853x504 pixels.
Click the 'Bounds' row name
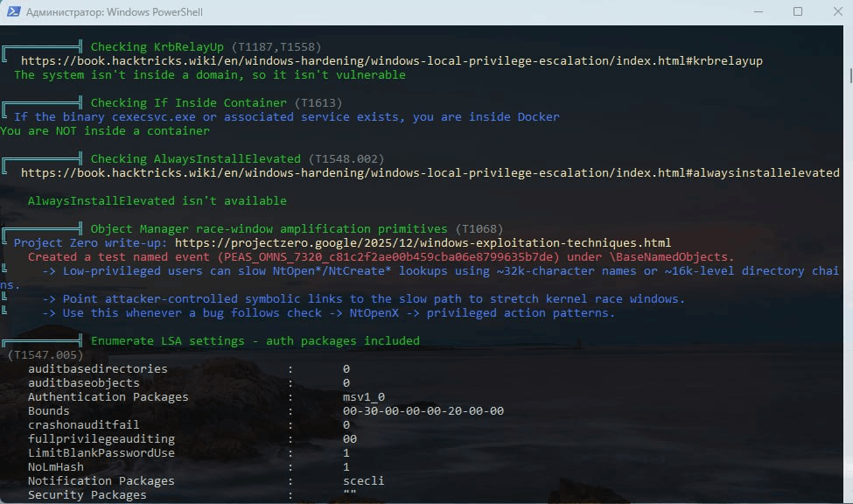49,411
